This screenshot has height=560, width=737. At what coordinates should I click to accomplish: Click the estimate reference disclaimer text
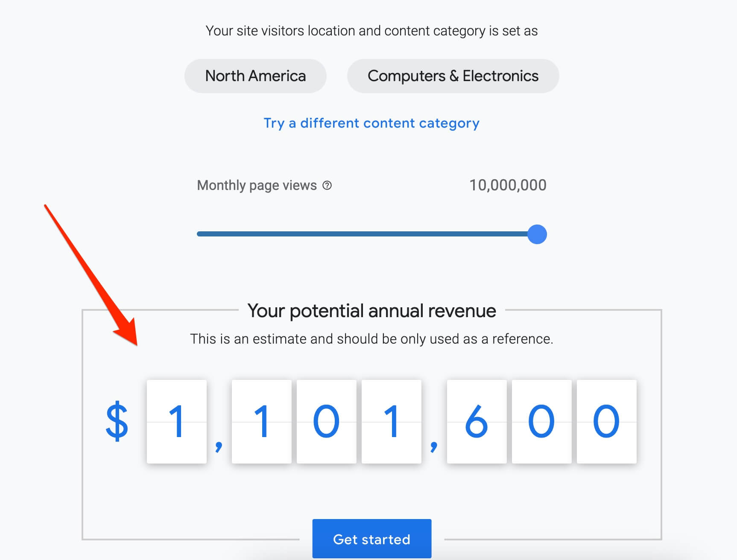(x=371, y=339)
